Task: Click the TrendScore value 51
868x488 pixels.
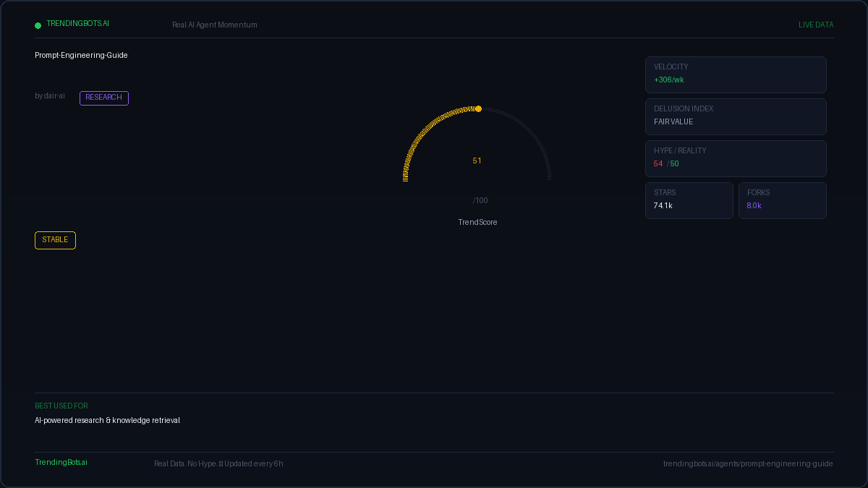Action: (477, 160)
